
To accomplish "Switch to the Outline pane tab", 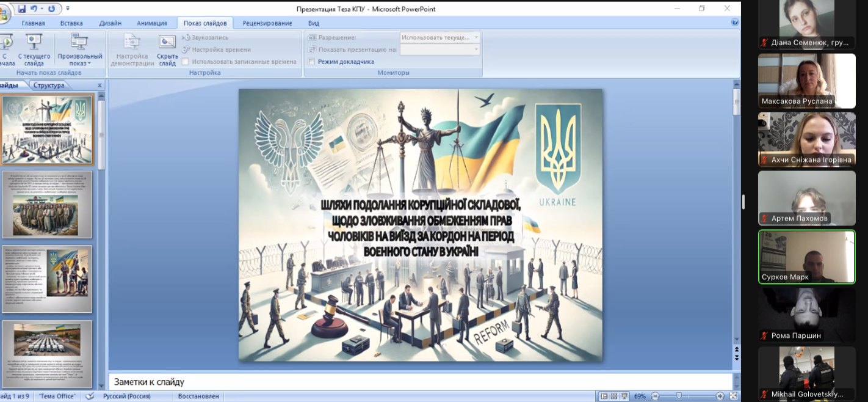I will click(49, 86).
